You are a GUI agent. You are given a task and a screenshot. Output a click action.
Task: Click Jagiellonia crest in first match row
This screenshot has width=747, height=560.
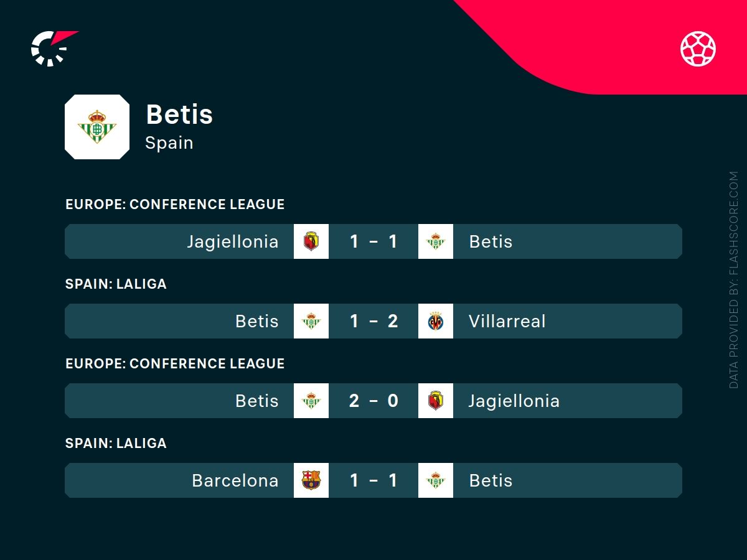coord(311,241)
